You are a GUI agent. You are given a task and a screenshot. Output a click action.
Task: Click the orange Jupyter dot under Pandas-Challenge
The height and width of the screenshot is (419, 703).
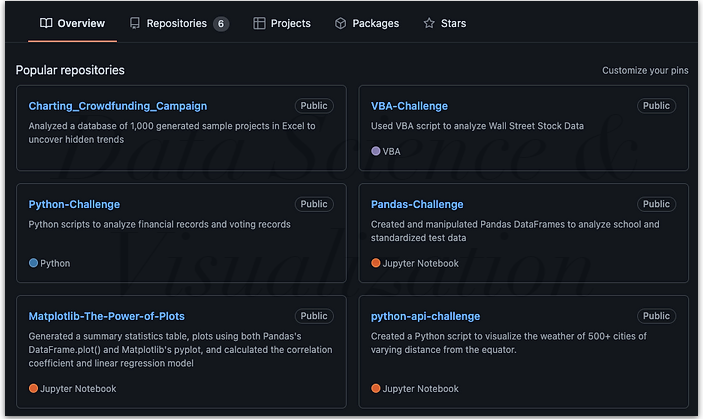(376, 263)
